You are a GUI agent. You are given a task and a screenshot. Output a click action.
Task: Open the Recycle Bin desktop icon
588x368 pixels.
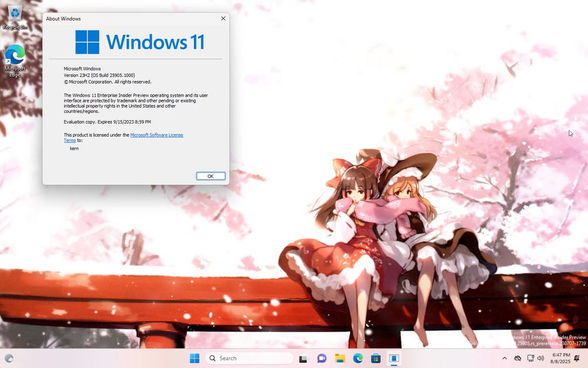point(15,18)
